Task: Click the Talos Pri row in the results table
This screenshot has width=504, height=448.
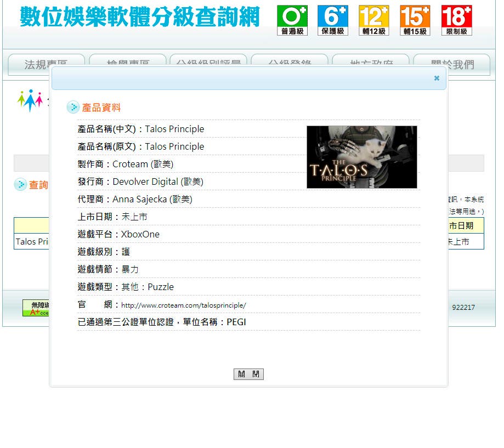Action: click(32, 242)
